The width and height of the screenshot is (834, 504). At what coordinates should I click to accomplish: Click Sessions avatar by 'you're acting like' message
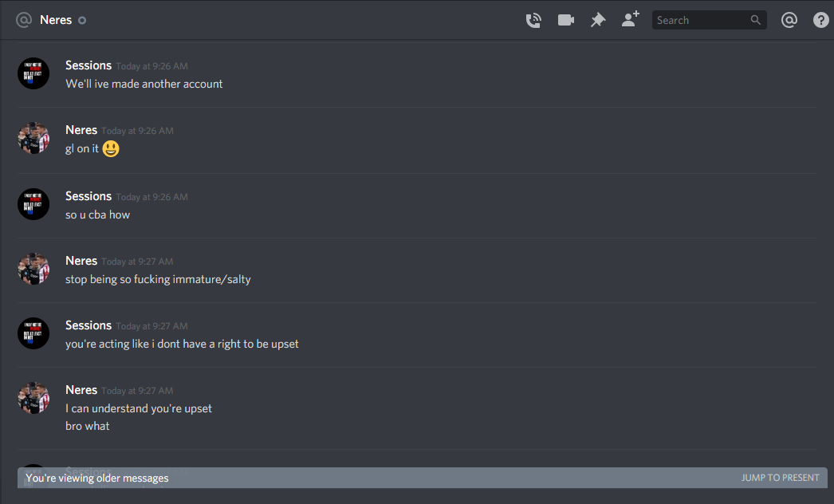point(33,333)
